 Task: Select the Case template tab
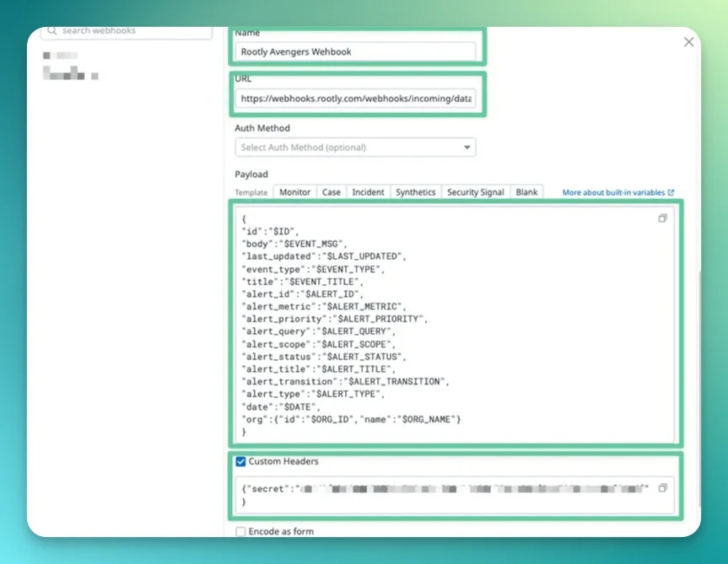click(332, 192)
